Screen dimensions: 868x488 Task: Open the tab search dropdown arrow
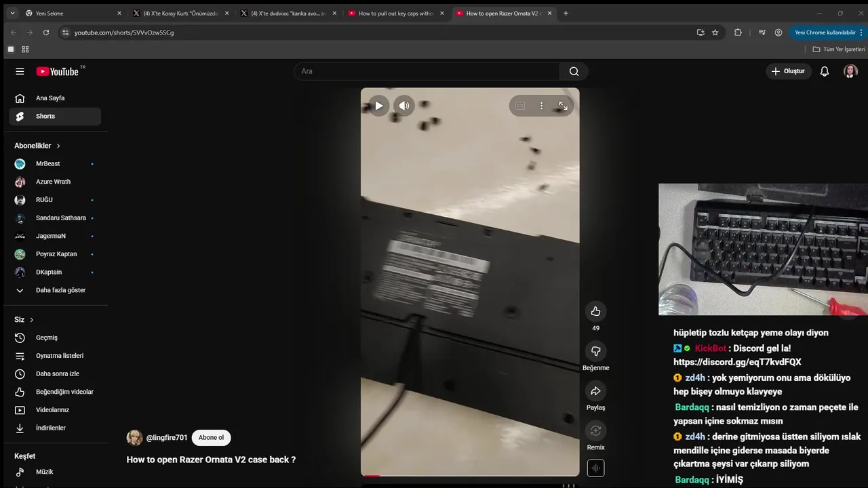12,13
